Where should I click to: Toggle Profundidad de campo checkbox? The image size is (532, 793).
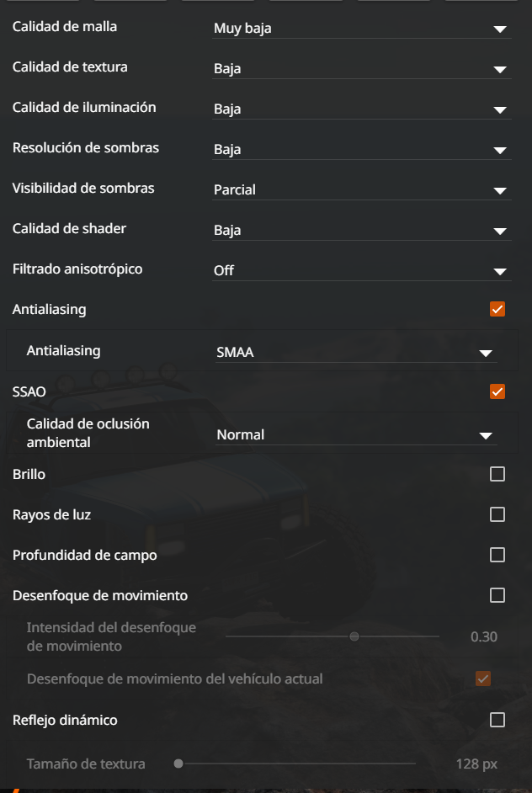(497, 555)
